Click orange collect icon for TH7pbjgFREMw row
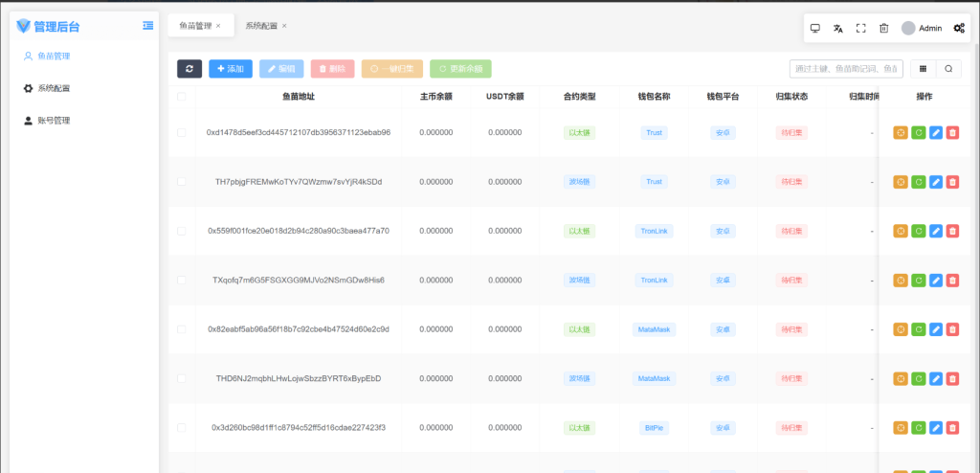Viewport: 980px width, 473px height. point(900,182)
